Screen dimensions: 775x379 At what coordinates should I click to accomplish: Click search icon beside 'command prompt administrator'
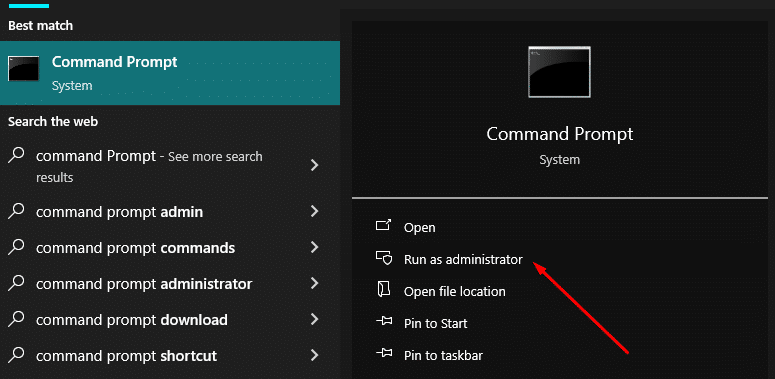click(x=16, y=283)
